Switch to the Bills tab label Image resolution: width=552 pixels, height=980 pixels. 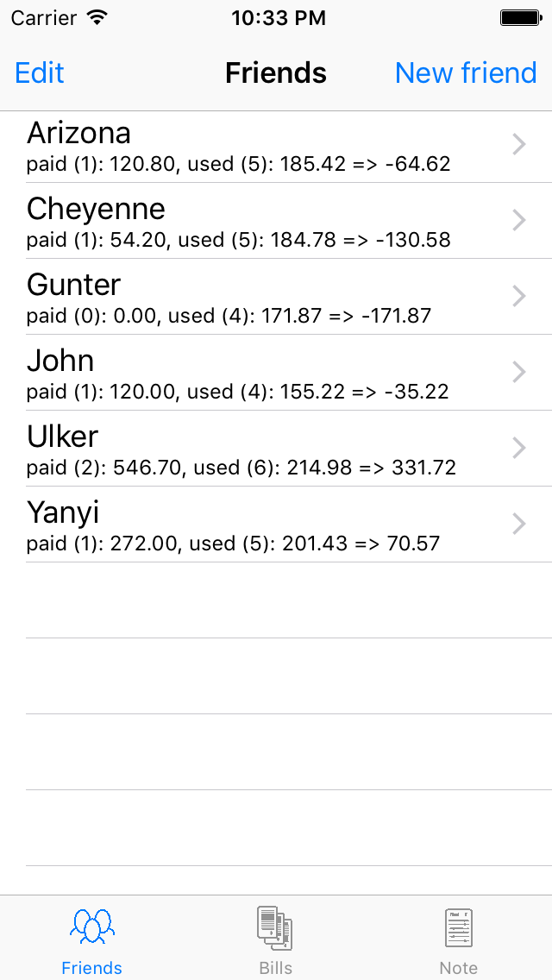(x=276, y=968)
